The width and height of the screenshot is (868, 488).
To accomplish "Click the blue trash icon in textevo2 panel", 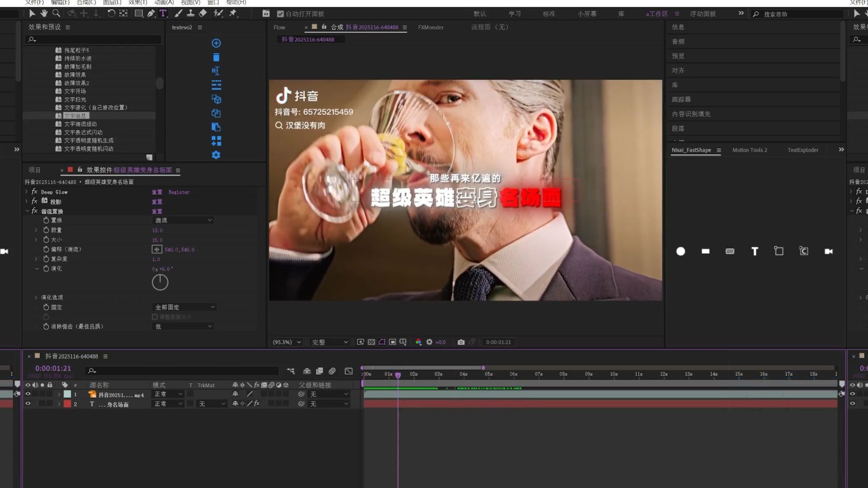I will [x=216, y=57].
